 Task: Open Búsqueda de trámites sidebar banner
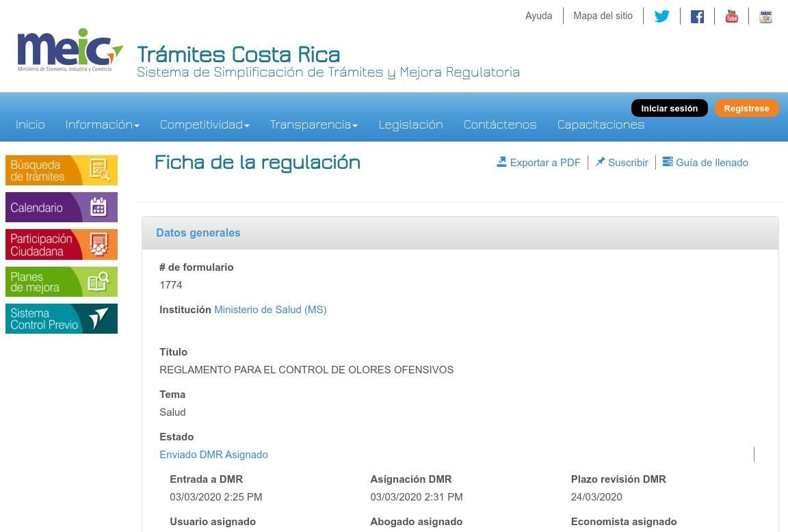[62, 170]
